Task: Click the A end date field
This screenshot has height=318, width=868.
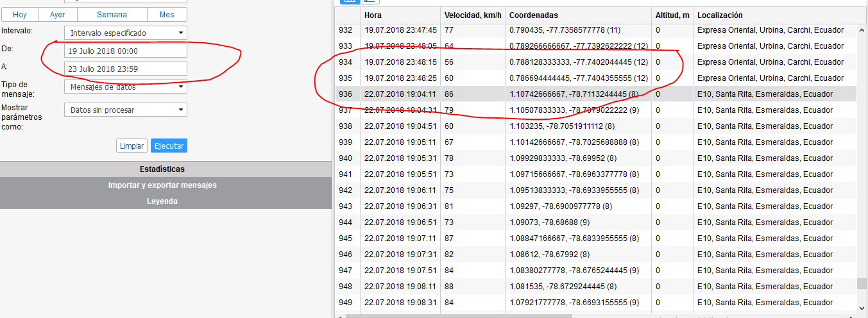Action: (126, 69)
